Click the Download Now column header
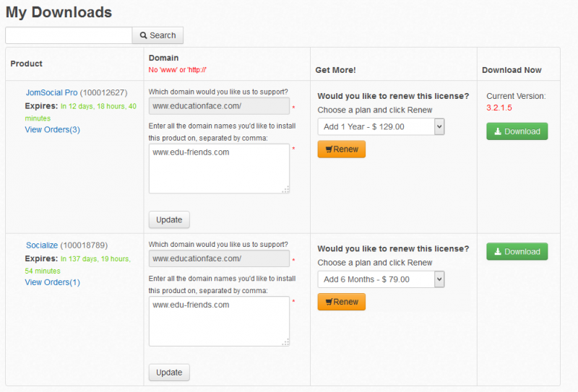Viewport: 578px width, 392px height. [x=512, y=70]
